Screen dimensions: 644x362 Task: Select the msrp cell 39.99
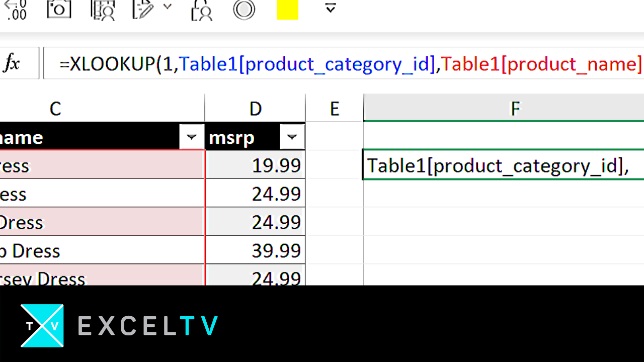[255, 250]
